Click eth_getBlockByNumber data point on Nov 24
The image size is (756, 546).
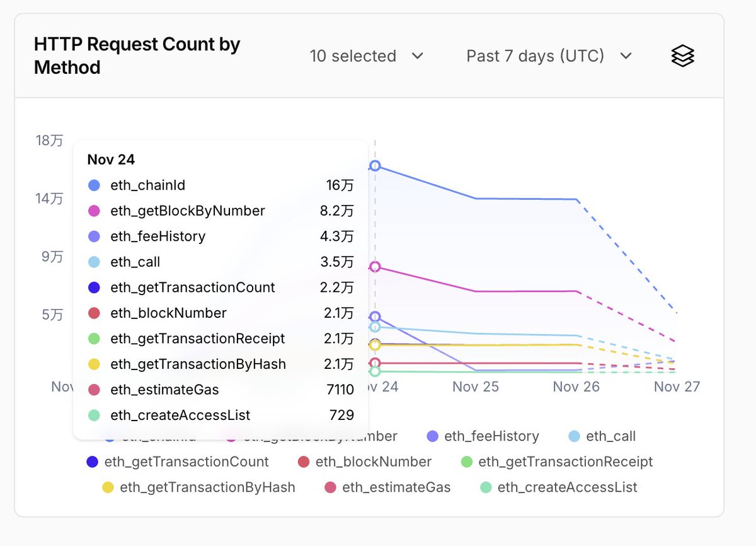click(x=375, y=267)
